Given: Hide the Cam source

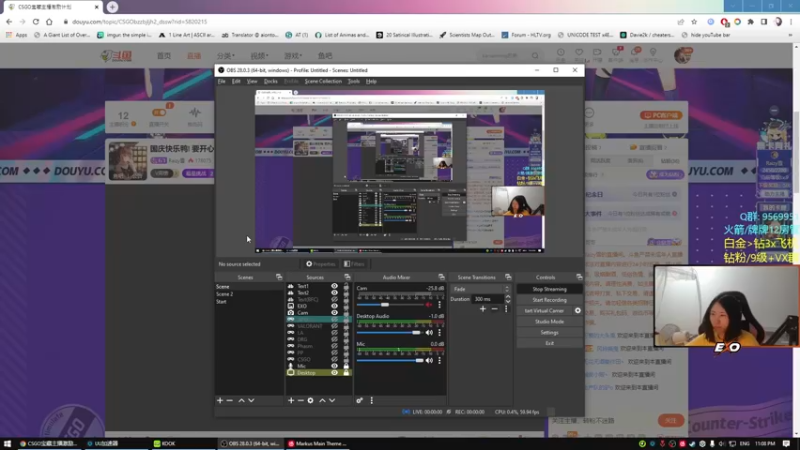Looking at the screenshot, I should coord(334,313).
